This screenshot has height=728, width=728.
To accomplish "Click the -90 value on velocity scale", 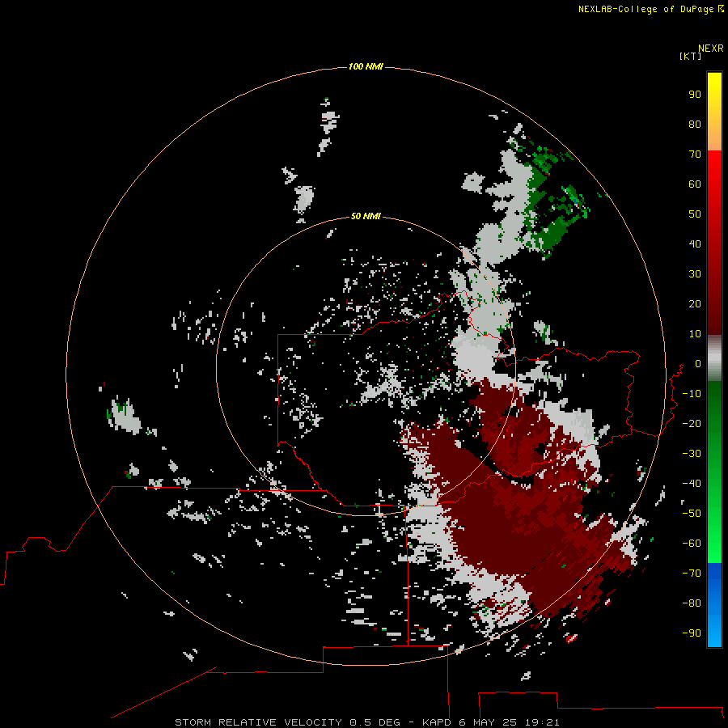I will (692, 633).
